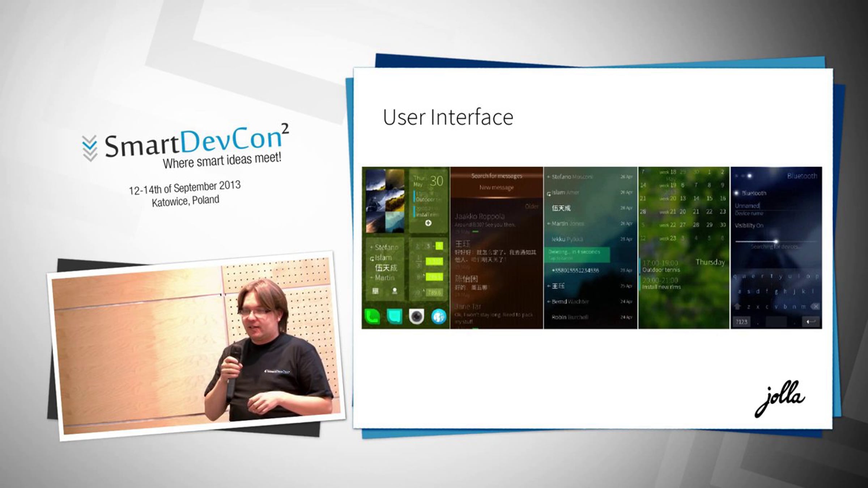868x488 pixels.
Task: Tap Deleting in 4 seconds to cancel
Action: coord(577,254)
